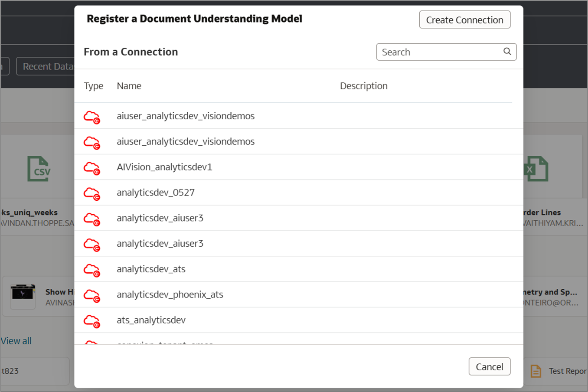
Task: Choose the analyticsdev_0527 connection
Action: pos(156,193)
